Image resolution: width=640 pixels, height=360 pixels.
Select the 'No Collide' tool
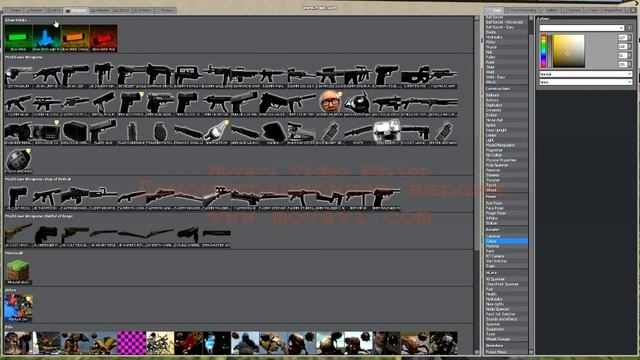tap(506, 155)
